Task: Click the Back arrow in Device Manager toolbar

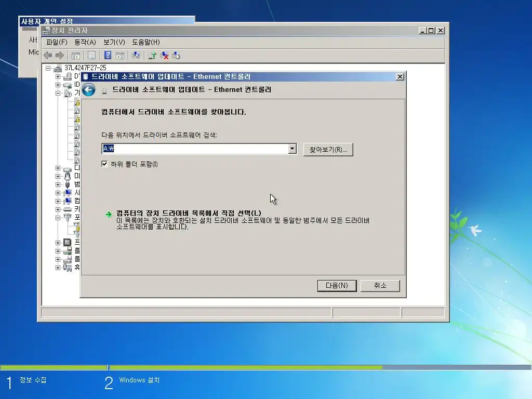Action: [48, 55]
